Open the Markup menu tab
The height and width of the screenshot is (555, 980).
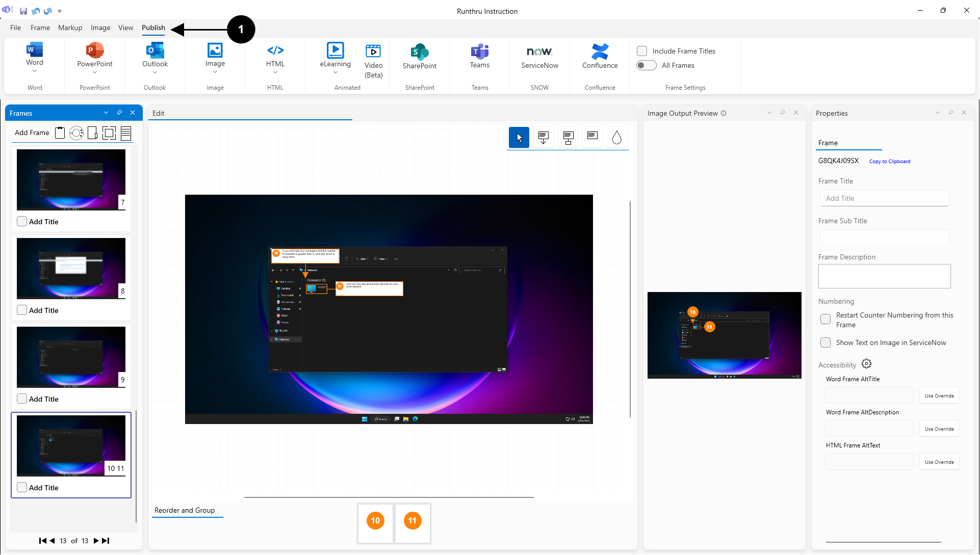[x=70, y=28]
